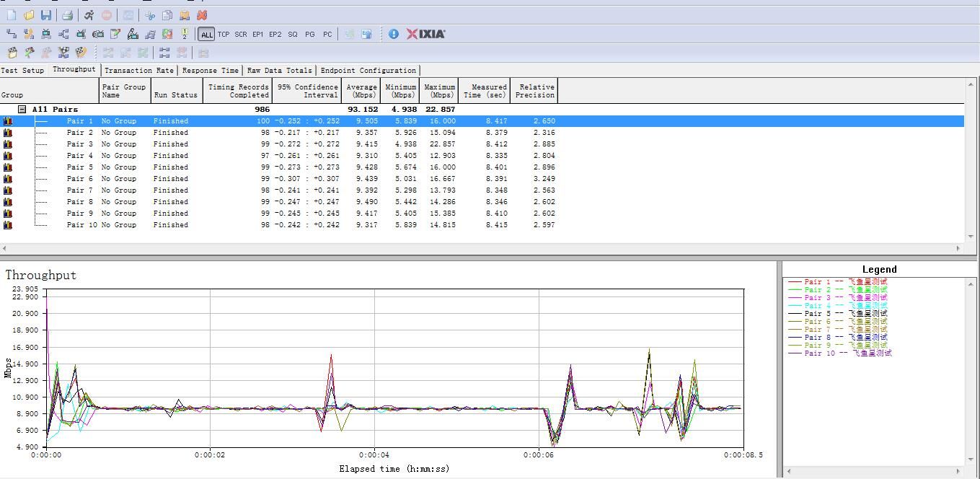
Task: Click the Pair 1 legend color line
Action: tap(795, 282)
